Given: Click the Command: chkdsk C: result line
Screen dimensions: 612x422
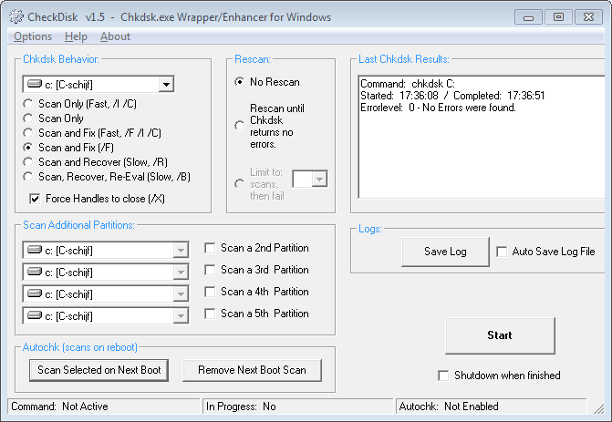Looking at the screenshot, I should pos(407,84).
